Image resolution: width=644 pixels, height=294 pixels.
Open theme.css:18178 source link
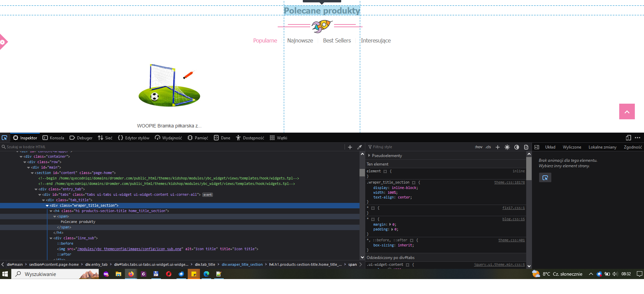(509, 183)
